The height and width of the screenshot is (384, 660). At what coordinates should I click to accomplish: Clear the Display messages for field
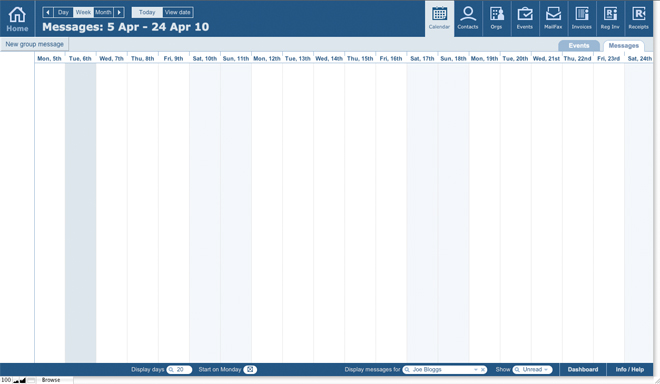point(482,369)
